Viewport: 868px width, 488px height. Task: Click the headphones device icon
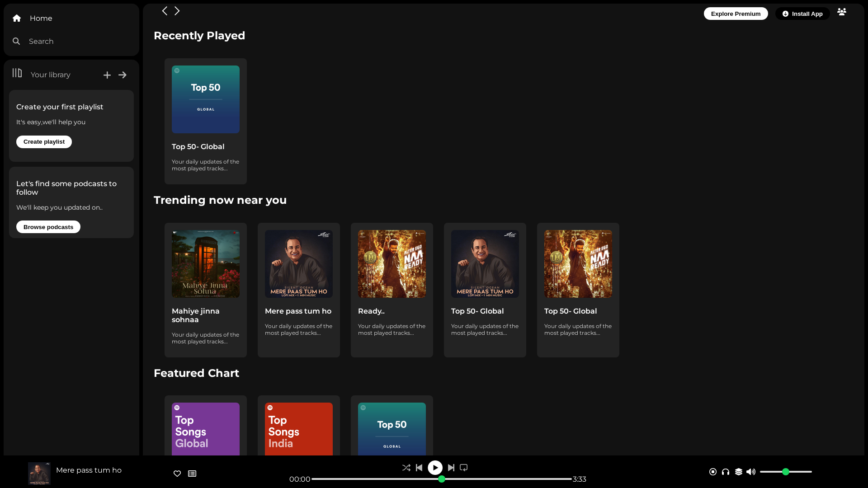point(726,472)
